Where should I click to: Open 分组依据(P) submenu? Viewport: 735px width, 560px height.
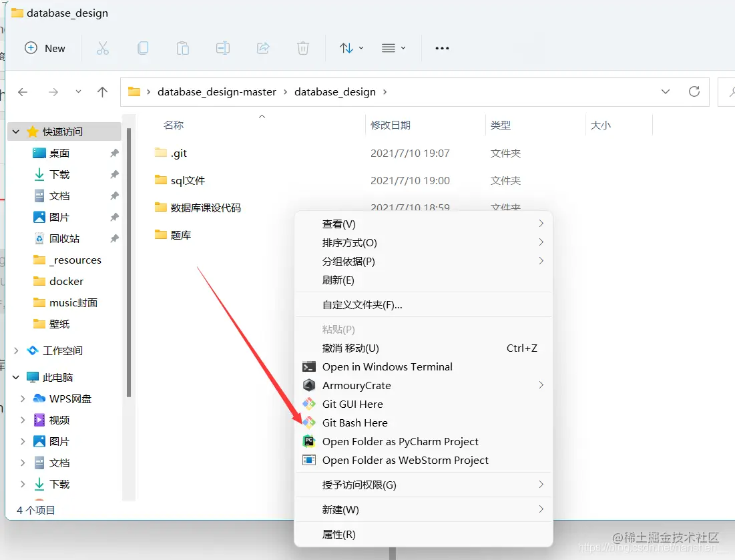tap(423, 262)
